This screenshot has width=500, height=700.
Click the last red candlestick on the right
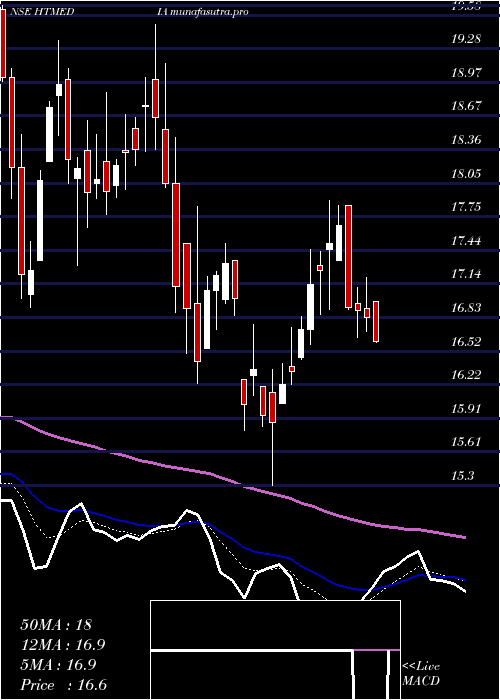tap(376, 322)
